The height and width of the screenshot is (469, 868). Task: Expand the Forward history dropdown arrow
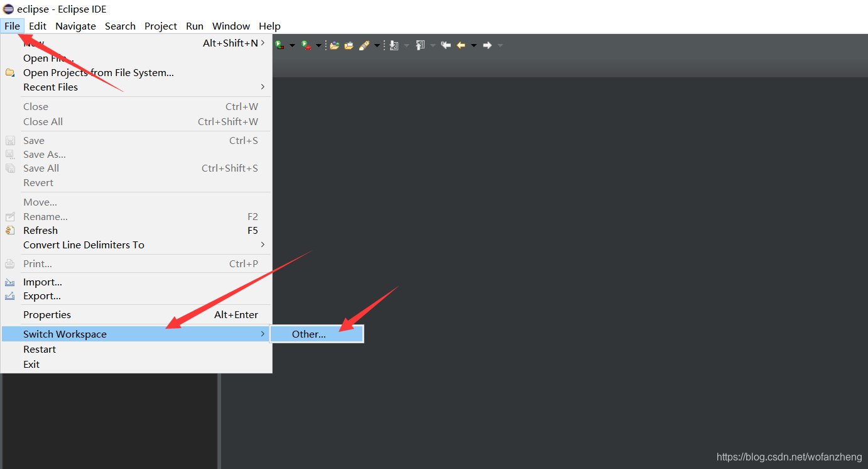tap(500, 45)
